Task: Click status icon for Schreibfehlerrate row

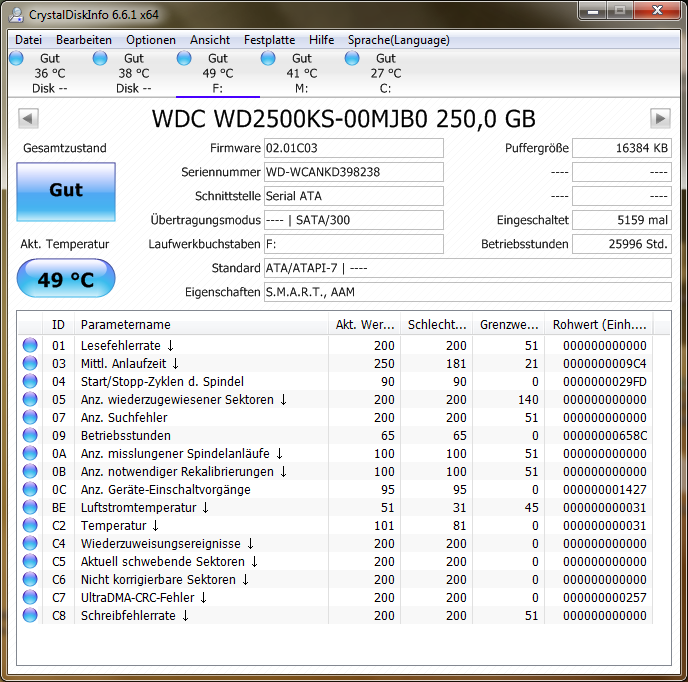Action: 30,615
